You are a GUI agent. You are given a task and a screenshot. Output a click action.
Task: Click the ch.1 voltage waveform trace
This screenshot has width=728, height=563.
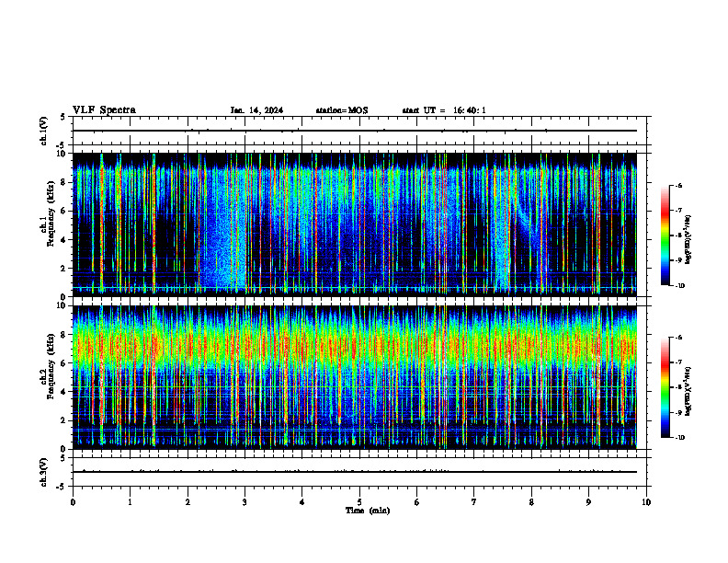click(355, 131)
